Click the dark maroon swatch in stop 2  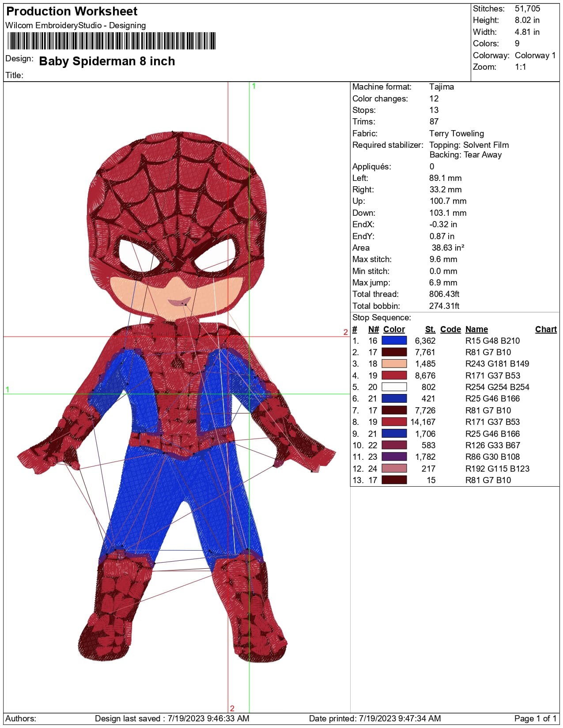point(394,352)
